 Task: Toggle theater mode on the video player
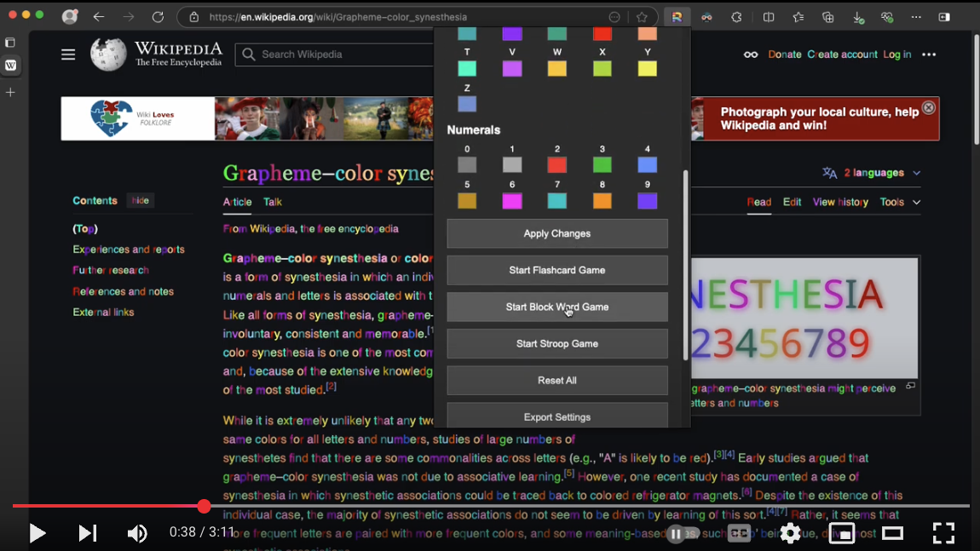pos(892,533)
